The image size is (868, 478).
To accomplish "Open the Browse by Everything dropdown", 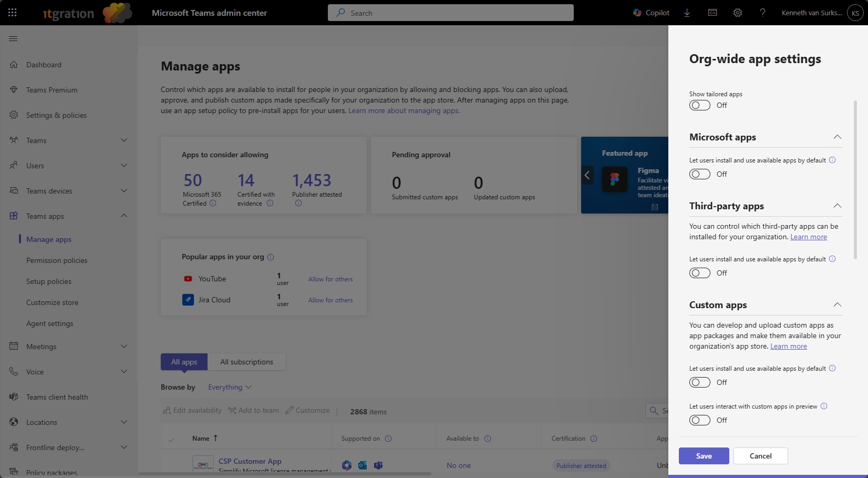I will [x=230, y=388].
